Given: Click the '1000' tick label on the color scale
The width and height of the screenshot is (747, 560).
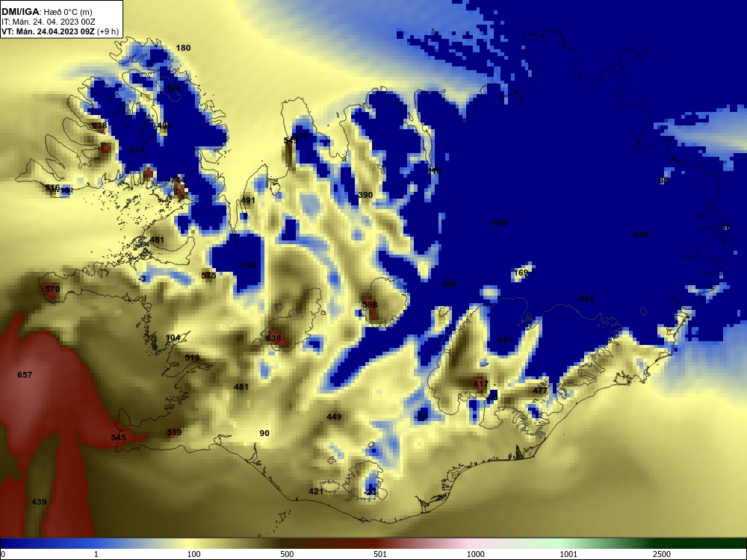Looking at the screenshot, I should point(475,554).
